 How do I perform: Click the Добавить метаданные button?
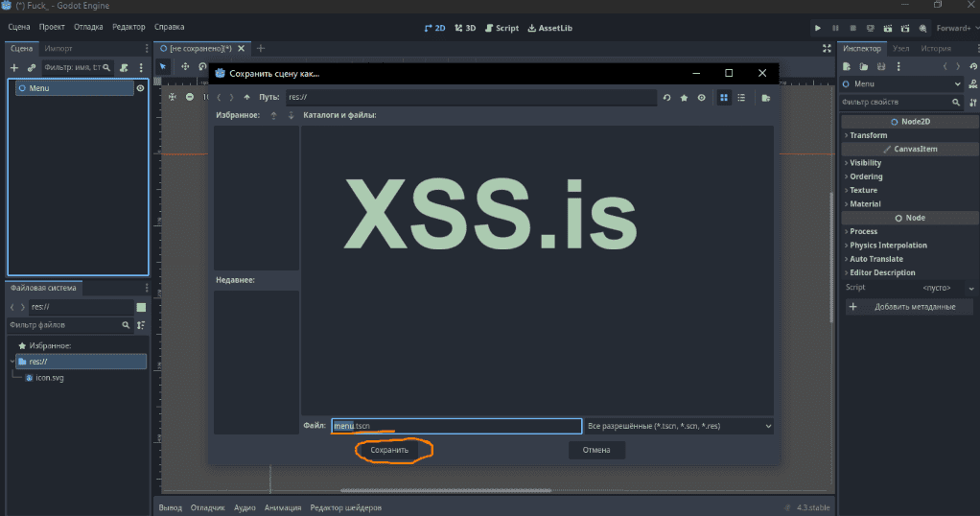909,307
